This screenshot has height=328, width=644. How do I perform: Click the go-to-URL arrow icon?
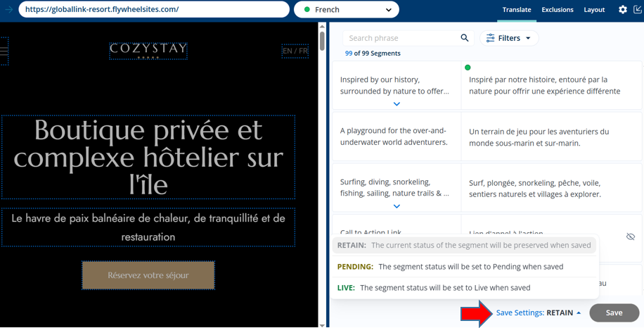coord(9,10)
